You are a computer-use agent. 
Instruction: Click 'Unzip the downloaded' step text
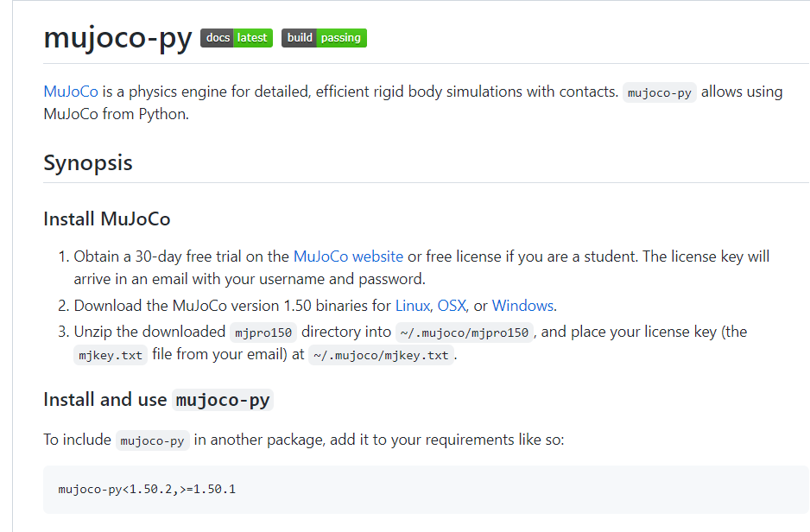149,332
